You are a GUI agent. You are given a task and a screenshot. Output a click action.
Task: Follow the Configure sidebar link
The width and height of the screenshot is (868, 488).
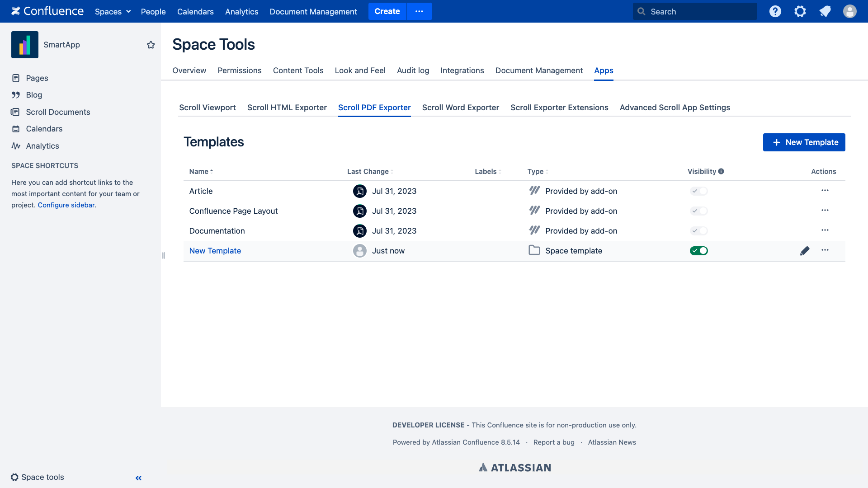click(66, 205)
